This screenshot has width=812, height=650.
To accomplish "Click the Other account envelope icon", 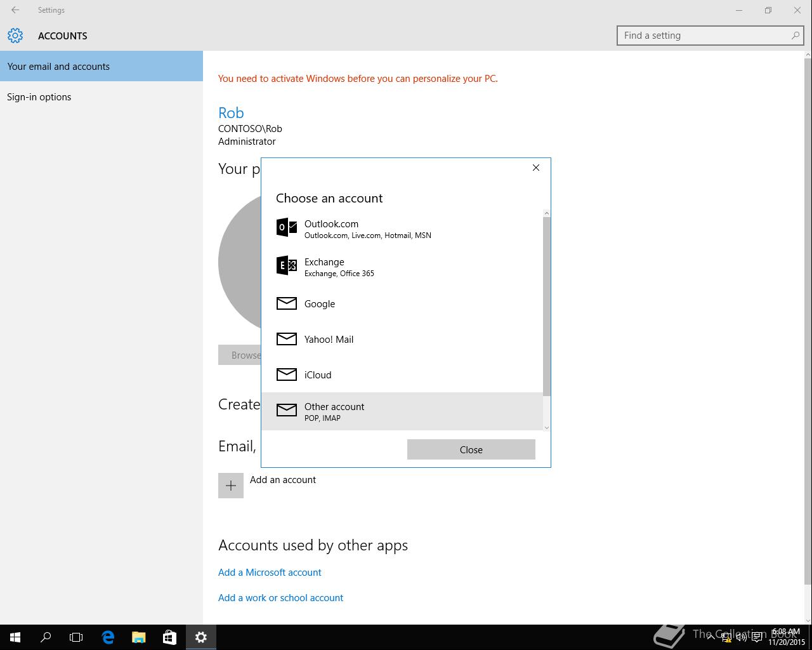I will [287, 410].
